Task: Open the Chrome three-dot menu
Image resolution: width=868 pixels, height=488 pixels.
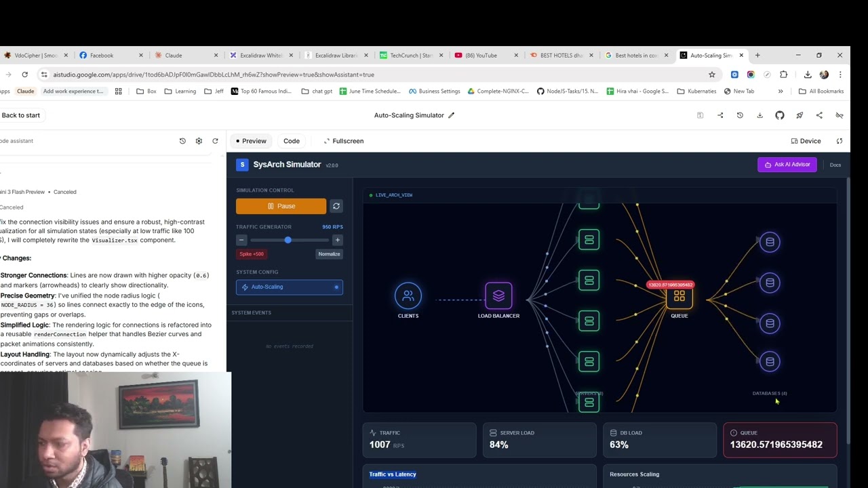Action: (840, 75)
